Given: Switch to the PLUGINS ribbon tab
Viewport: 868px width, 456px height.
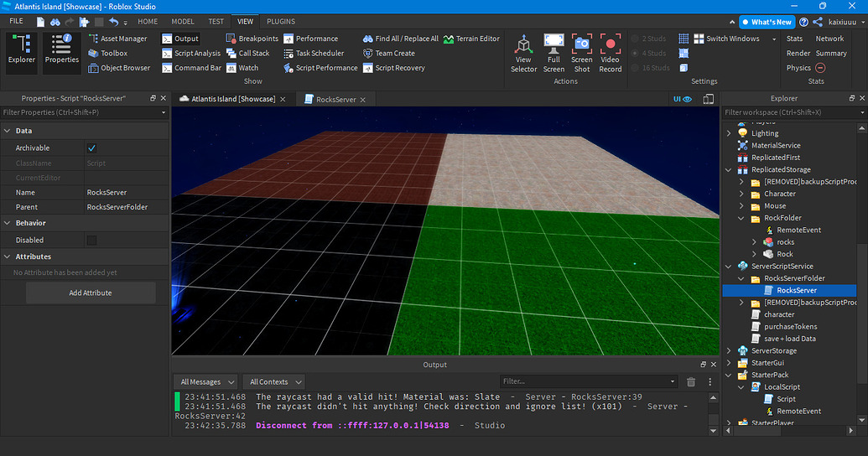Looking at the screenshot, I should (x=281, y=22).
